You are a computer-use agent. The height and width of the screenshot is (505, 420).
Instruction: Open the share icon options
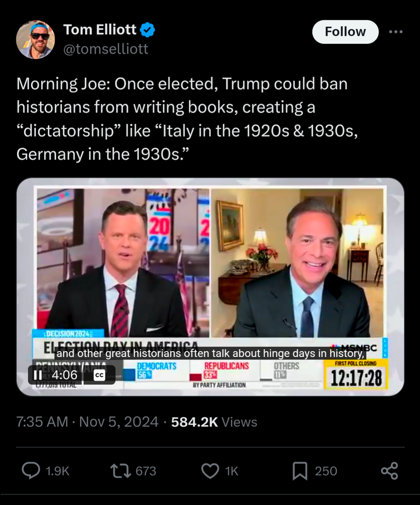point(389,470)
